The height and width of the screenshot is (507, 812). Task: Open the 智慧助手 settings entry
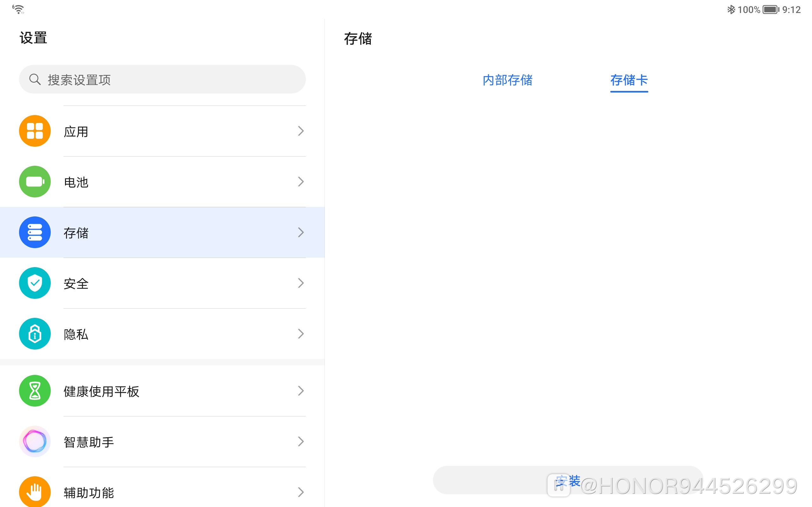pos(162,441)
